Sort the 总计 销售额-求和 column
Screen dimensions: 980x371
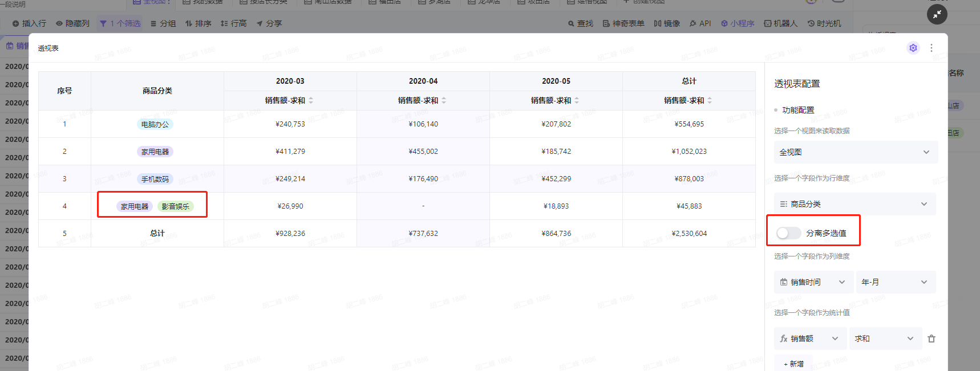pos(710,100)
